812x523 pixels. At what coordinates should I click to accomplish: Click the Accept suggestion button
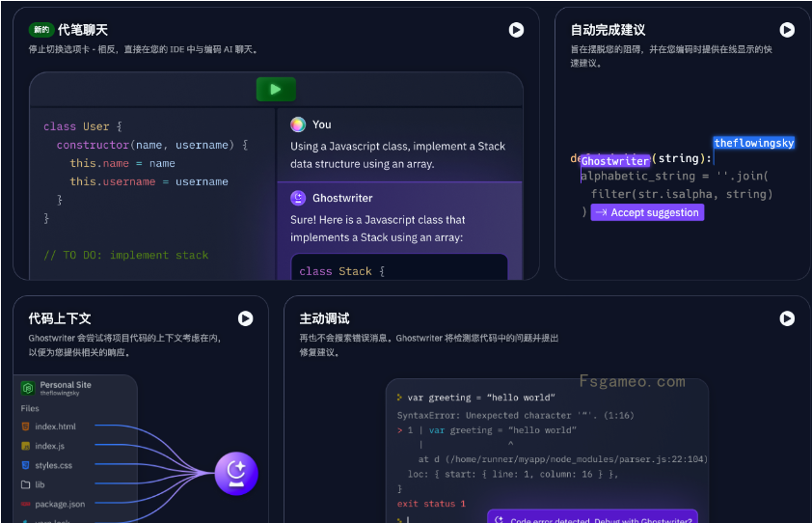647,212
